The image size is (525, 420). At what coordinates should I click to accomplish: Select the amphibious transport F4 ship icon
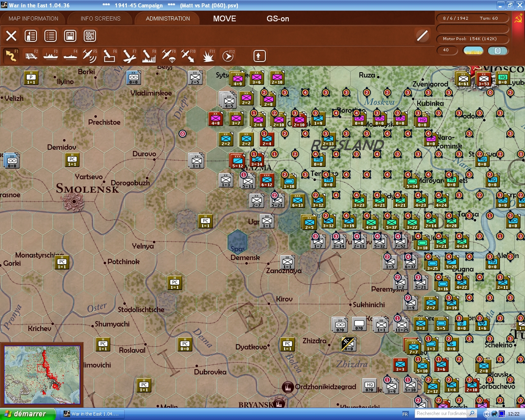coord(71,56)
